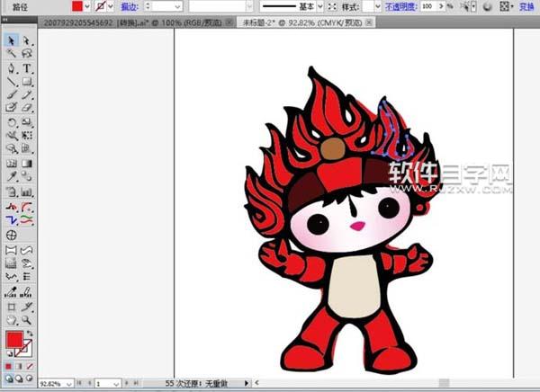540x392 pixels.
Task: Choose the Magic Wand tool
Action: click(x=12, y=54)
